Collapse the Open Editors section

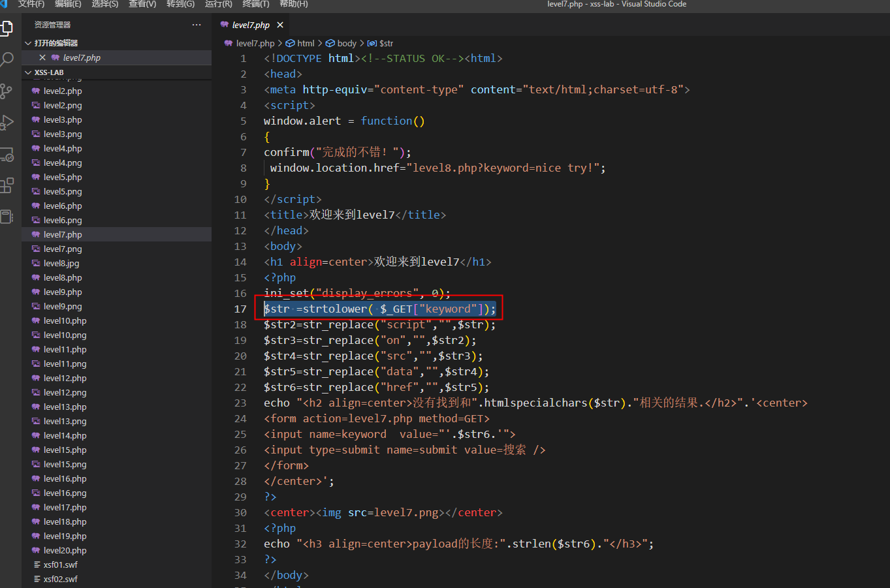[28, 43]
